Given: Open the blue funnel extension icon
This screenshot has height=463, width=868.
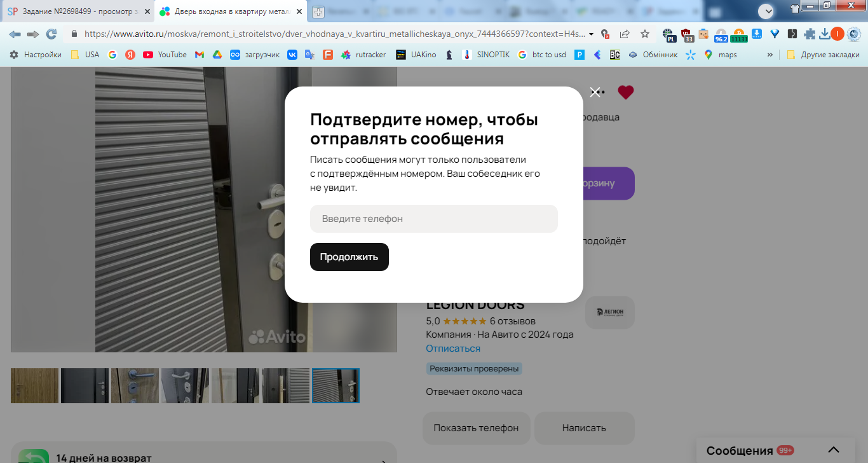Looking at the screenshot, I should point(775,34).
